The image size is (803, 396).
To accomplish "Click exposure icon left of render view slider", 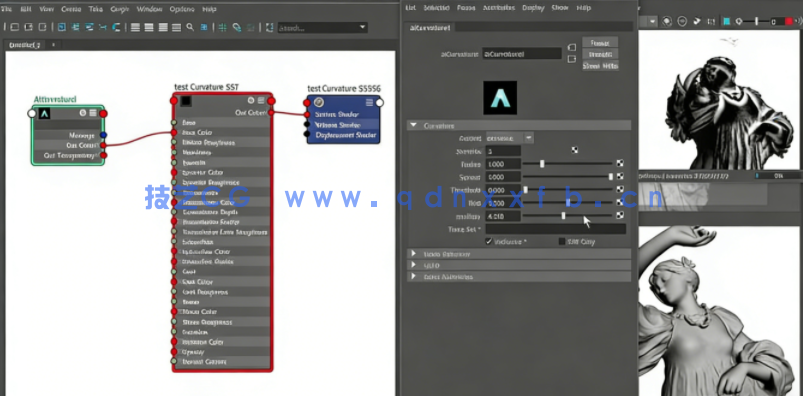I will click(739, 22).
